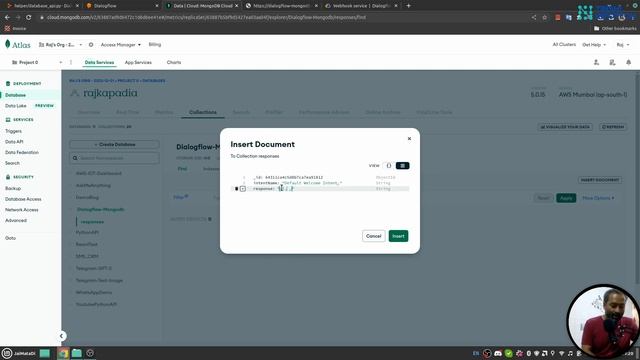Select the Charts tab

[174, 62]
